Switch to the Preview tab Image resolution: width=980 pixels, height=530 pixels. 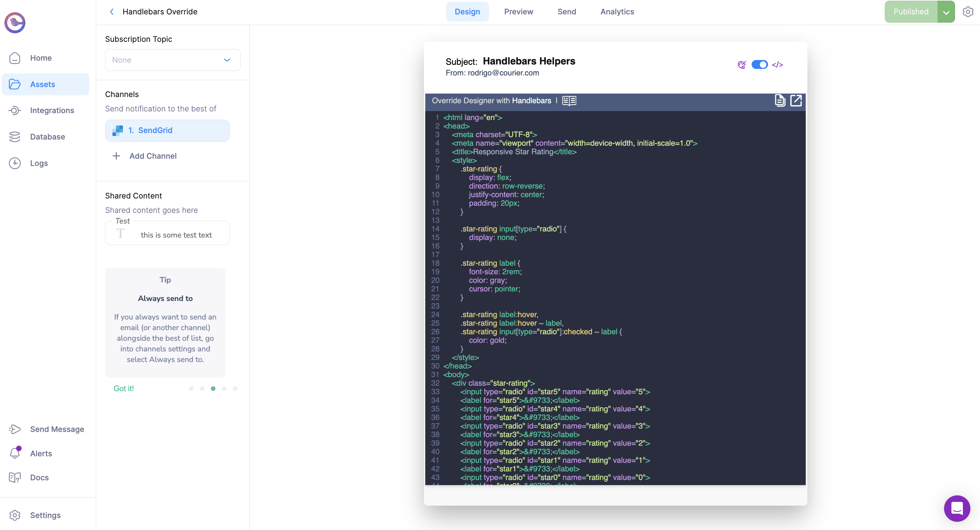coord(518,12)
